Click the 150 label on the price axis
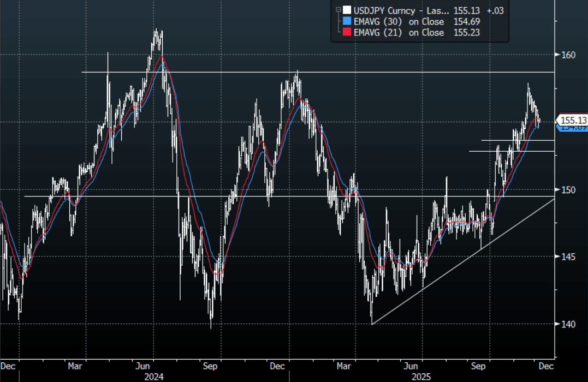 tap(568, 189)
